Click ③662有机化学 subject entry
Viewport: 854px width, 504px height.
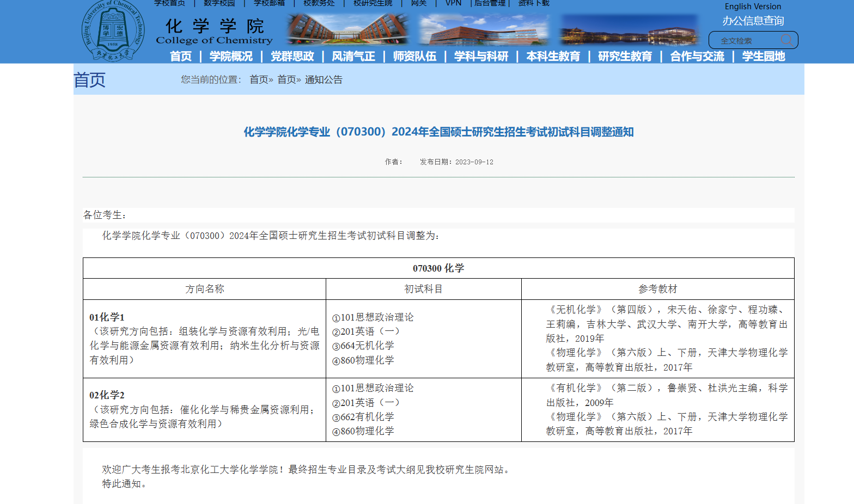363,417
